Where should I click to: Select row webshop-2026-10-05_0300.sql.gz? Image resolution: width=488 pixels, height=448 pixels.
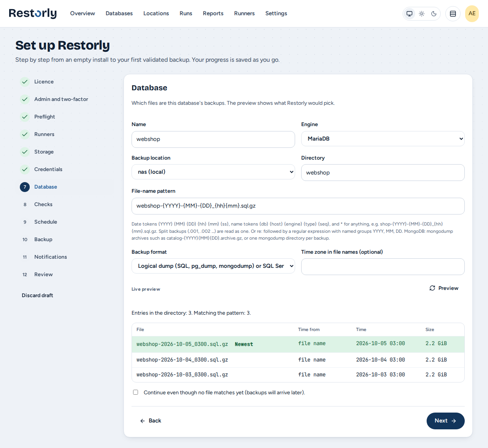[x=298, y=344]
